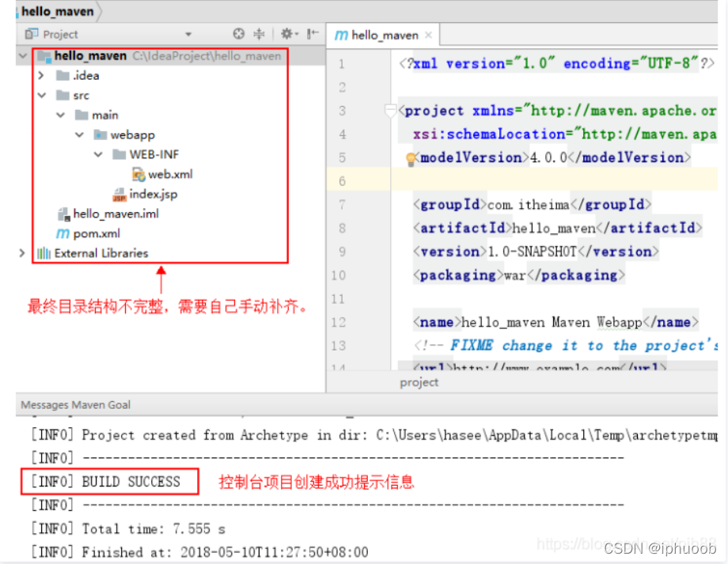Collapse the hello_maven project root node

(x=22, y=56)
